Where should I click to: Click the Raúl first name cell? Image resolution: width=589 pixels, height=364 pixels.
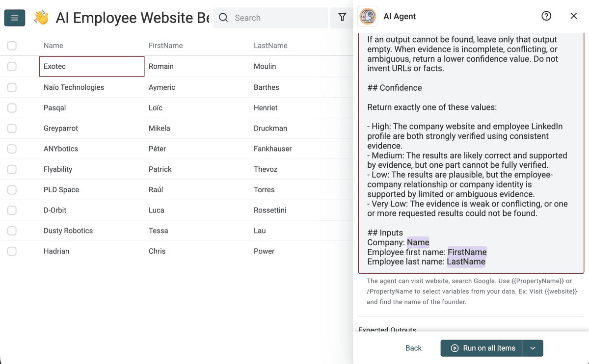pos(197,190)
